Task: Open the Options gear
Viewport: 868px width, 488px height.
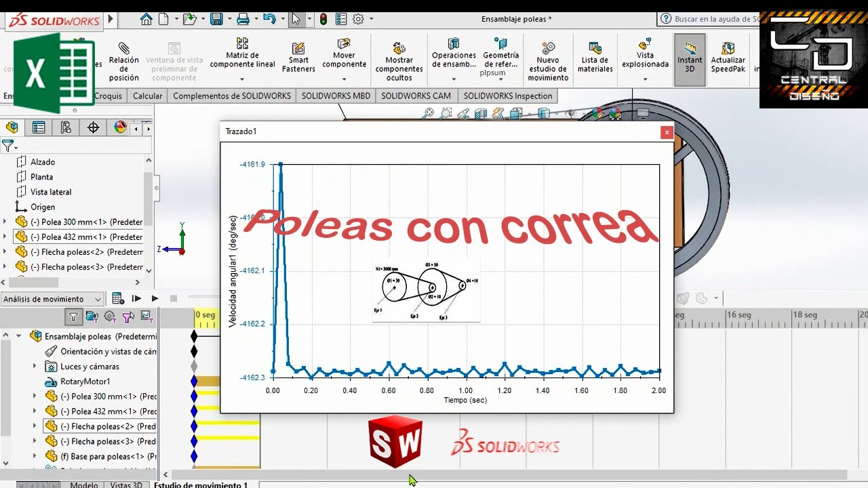Action: tap(358, 19)
